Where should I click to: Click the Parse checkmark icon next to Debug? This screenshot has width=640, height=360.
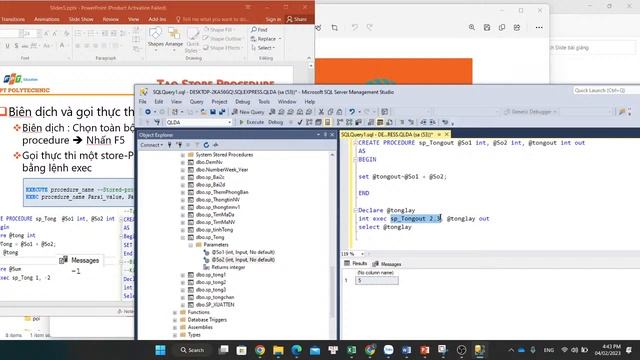(300, 122)
